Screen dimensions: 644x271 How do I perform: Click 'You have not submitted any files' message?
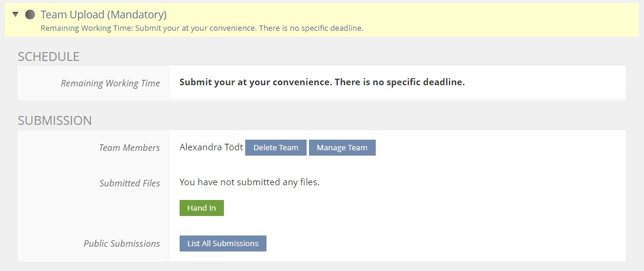click(249, 182)
